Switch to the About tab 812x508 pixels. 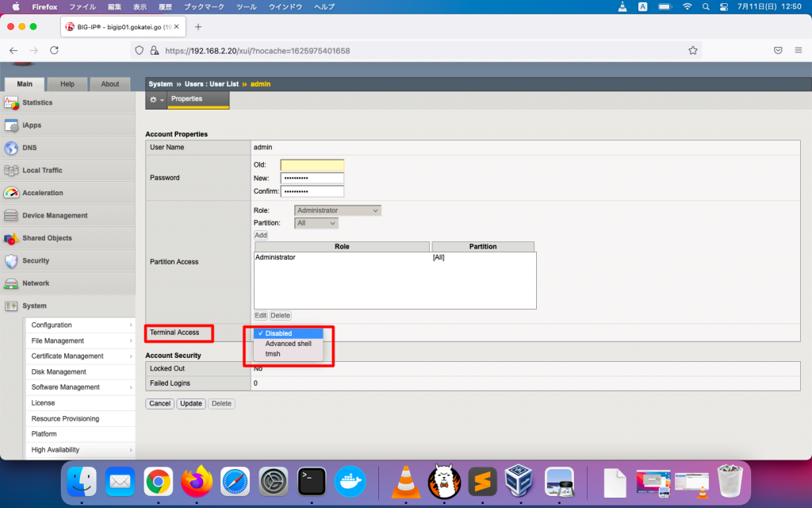110,84
